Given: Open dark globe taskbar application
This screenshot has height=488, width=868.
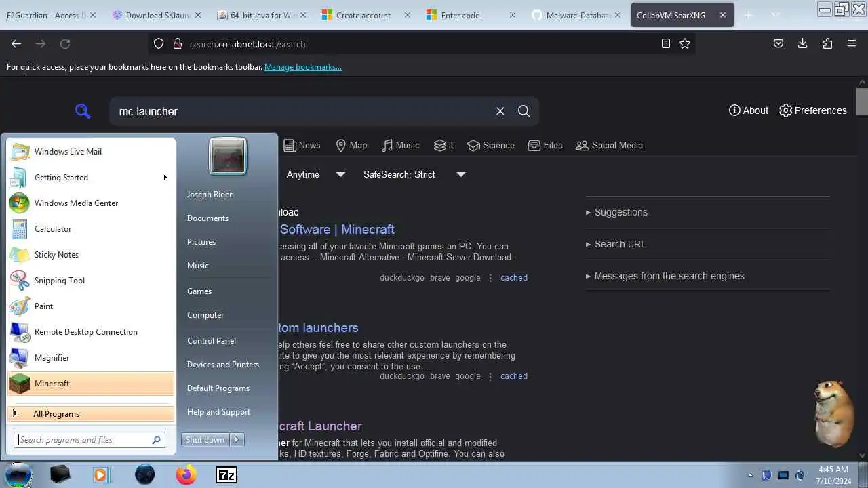Looking at the screenshot, I should [144, 474].
